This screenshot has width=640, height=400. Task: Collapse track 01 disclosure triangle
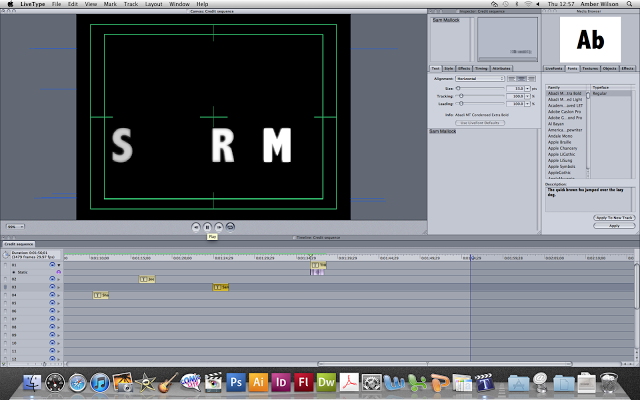click(59, 265)
